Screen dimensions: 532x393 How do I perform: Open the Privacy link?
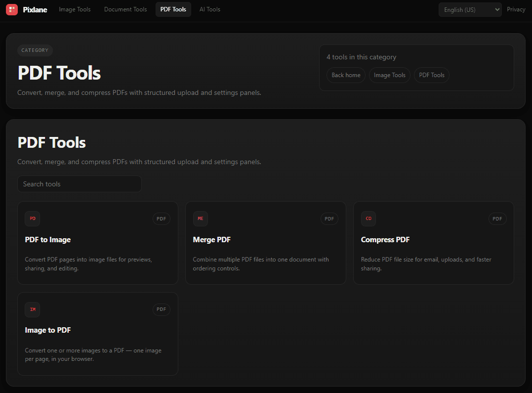516,9
